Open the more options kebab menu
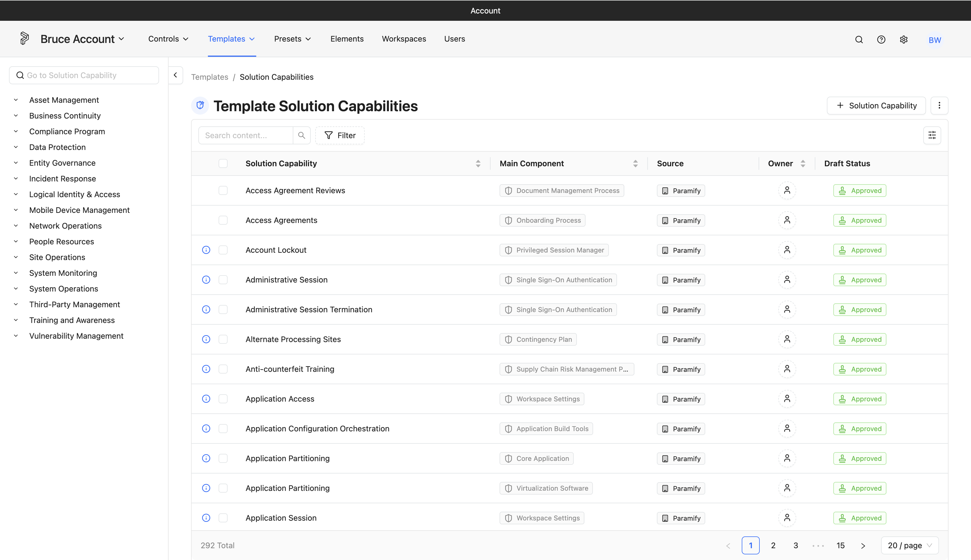This screenshot has width=971, height=560. click(939, 105)
